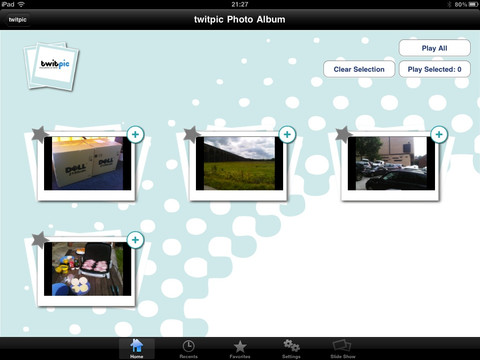The image size is (480, 360).
Task: Open the Settings gears tab
Action: click(x=291, y=349)
